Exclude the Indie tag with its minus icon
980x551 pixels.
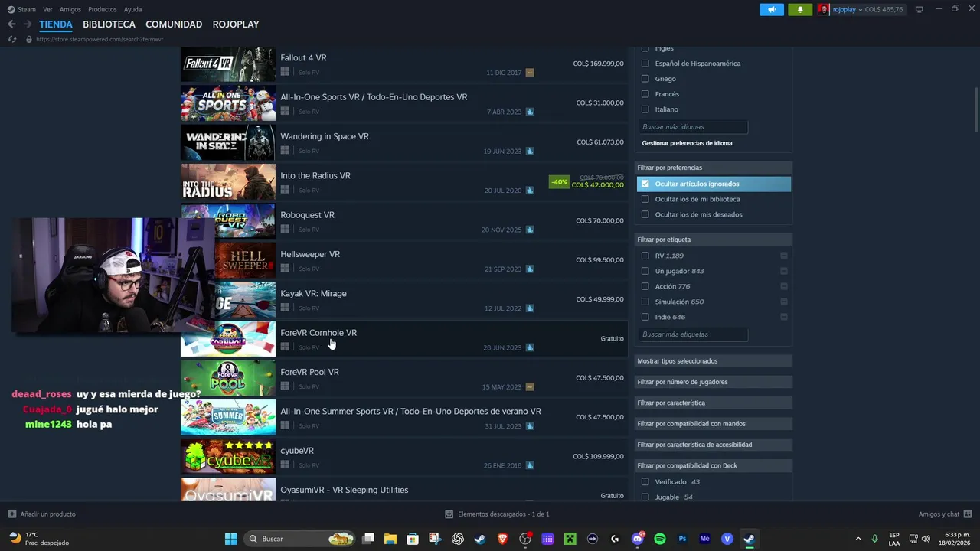[784, 317]
